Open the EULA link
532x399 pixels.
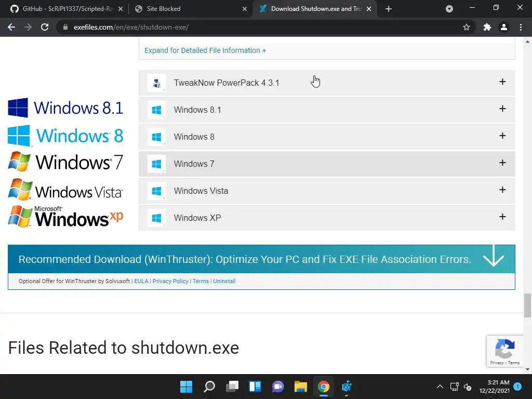click(x=141, y=281)
